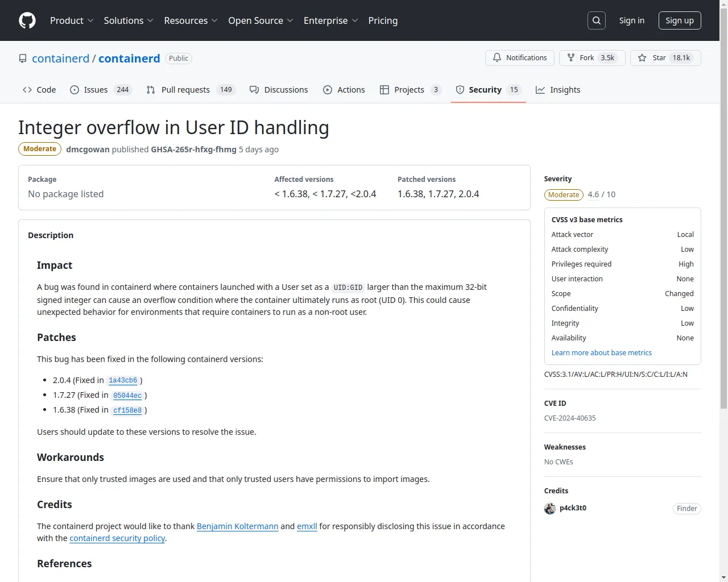Open the Pricing page
The height and width of the screenshot is (582, 728).
point(383,20)
